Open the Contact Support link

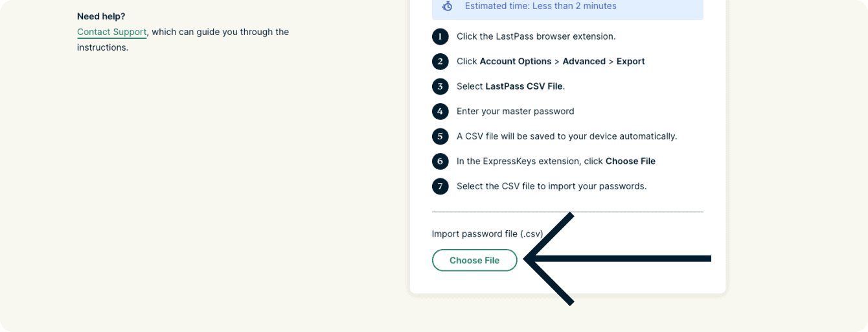pyautogui.click(x=111, y=32)
